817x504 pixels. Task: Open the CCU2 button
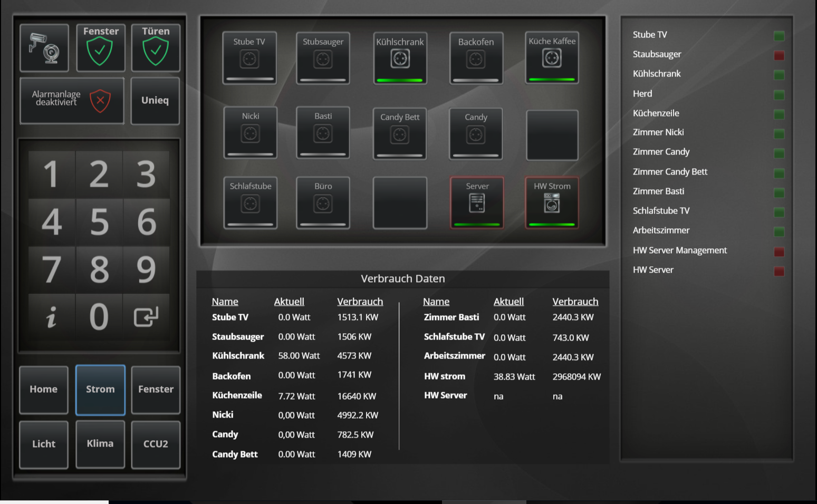[156, 444]
